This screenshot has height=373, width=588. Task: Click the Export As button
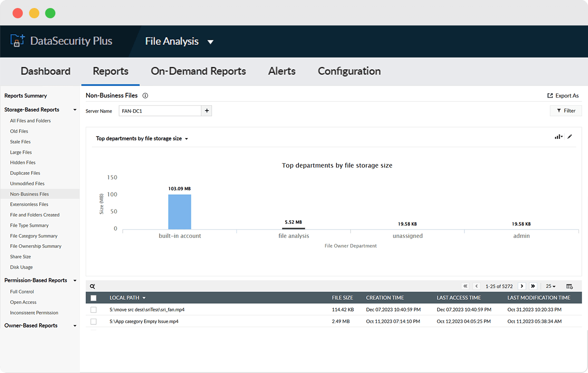pos(563,95)
